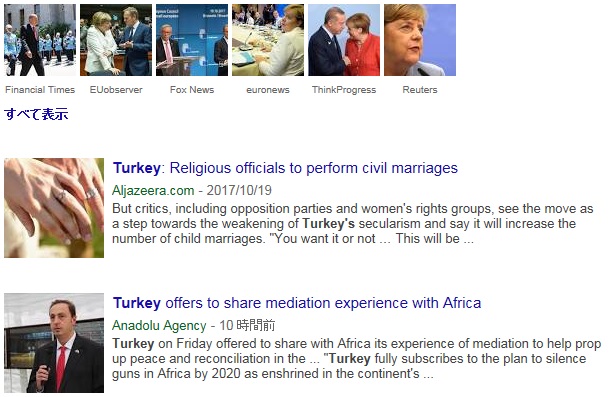Open the Financial Times thumbnail image
Viewport: 611px width, 397px height.
[40, 40]
